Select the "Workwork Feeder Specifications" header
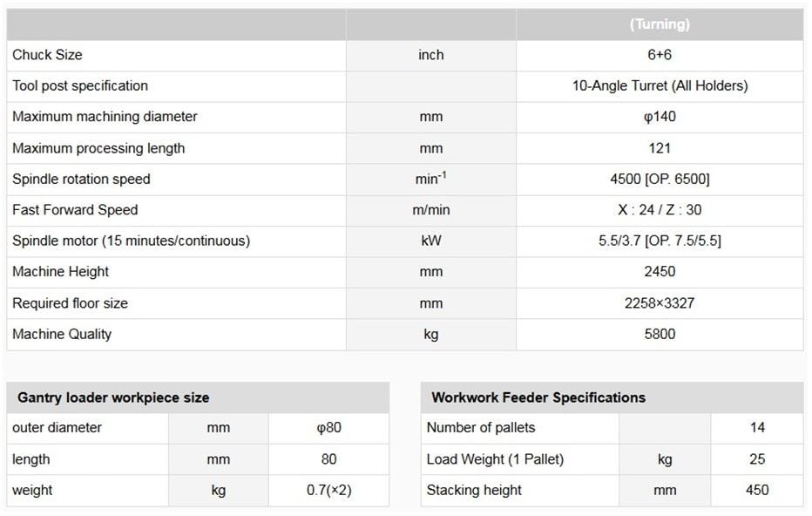 [x=538, y=397]
